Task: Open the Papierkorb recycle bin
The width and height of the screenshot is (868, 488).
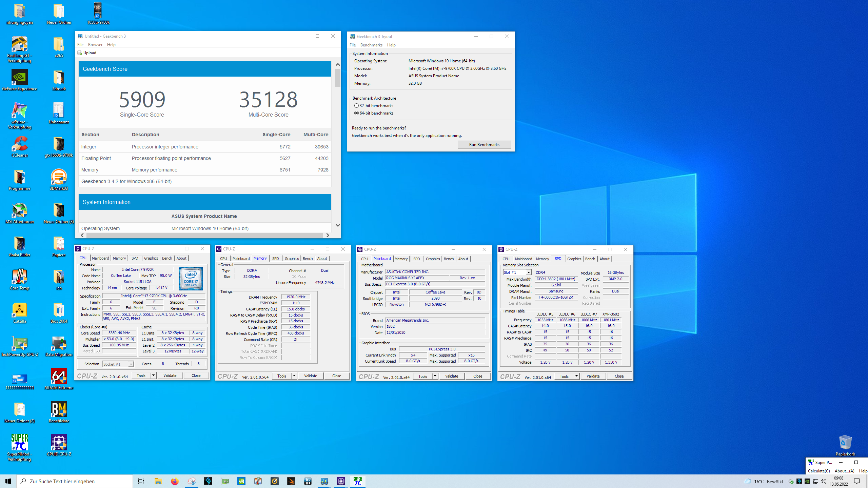Action: click(x=845, y=446)
